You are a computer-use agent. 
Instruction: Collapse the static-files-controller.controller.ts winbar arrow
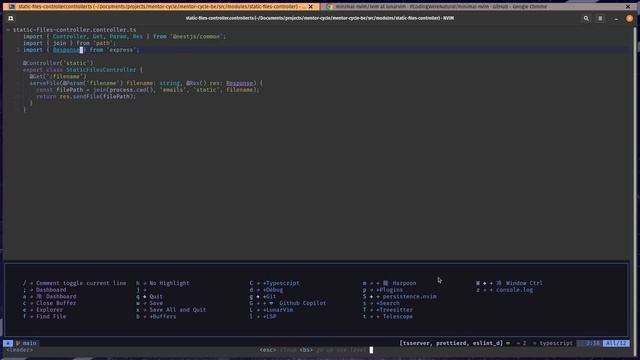click(x=8, y=30)
